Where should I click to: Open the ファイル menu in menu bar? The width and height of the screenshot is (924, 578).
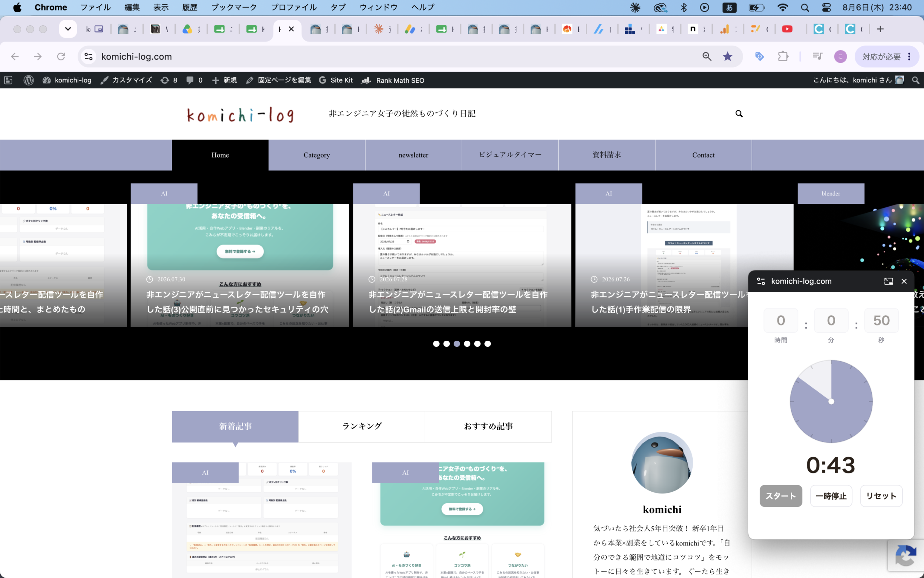[95, 7]
